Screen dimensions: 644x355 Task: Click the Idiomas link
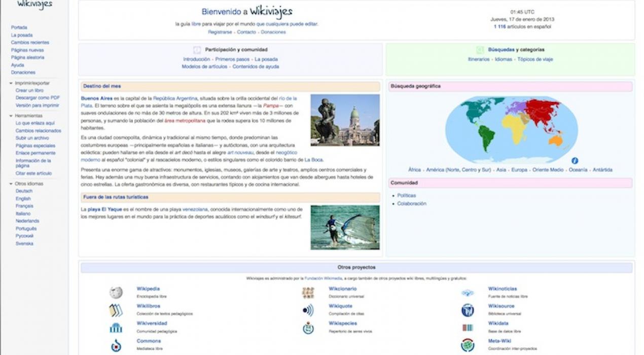point(504,59)
